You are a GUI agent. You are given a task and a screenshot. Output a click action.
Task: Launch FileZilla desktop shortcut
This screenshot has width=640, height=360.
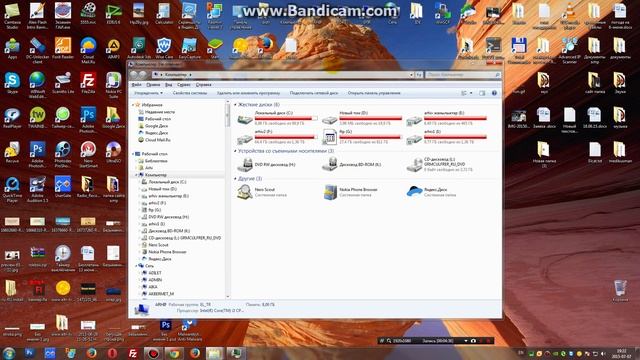[x=88, y=83]
